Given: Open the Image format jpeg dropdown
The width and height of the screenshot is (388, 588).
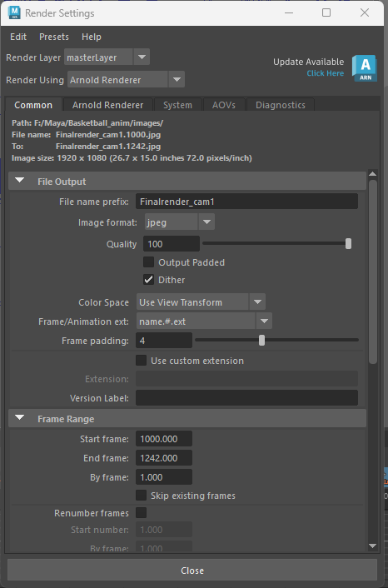Looking at the screenshot, I should point(180,222).
